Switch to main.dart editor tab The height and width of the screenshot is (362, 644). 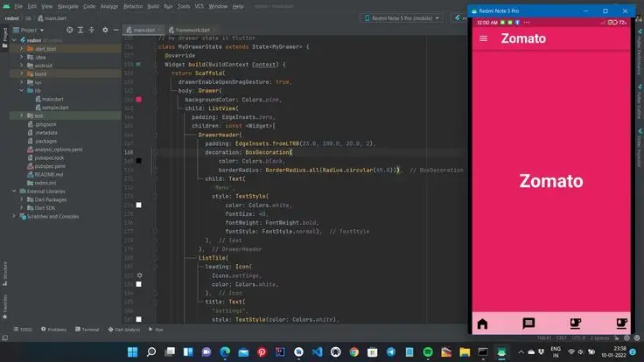click(x=143, y=30)
